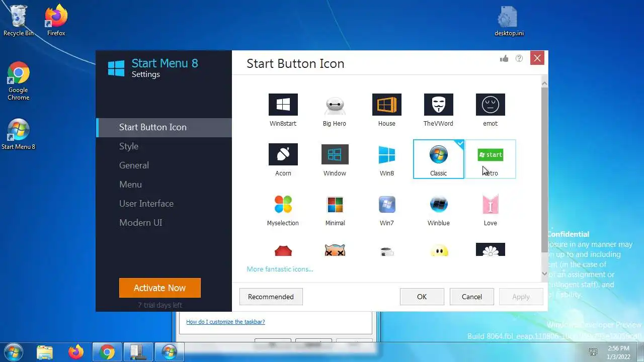Click the Apply button

(x=521, y=297)
